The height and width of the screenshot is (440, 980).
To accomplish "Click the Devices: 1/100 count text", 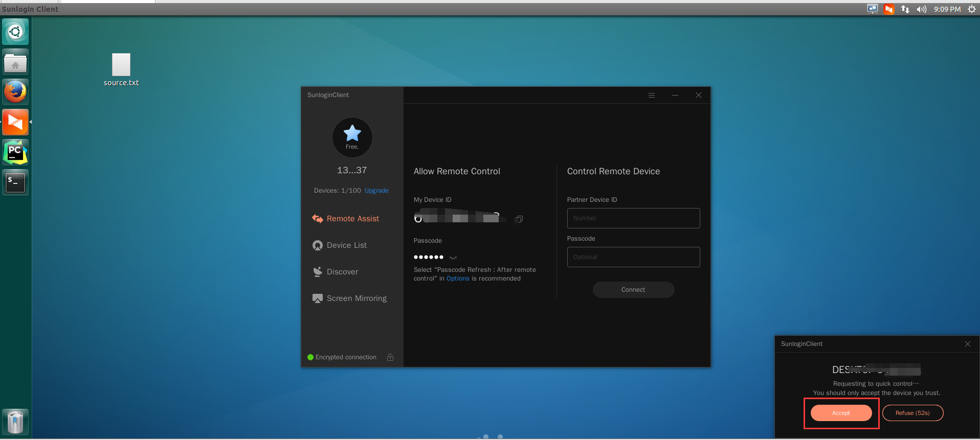I will click(x=338, y=191).
